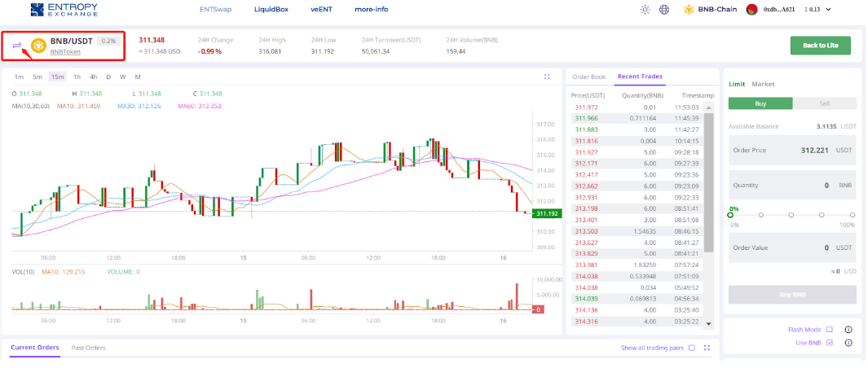Select the Recent Trades tab
The height and width of the screenshot is (368, 868).
click(640, 77)
